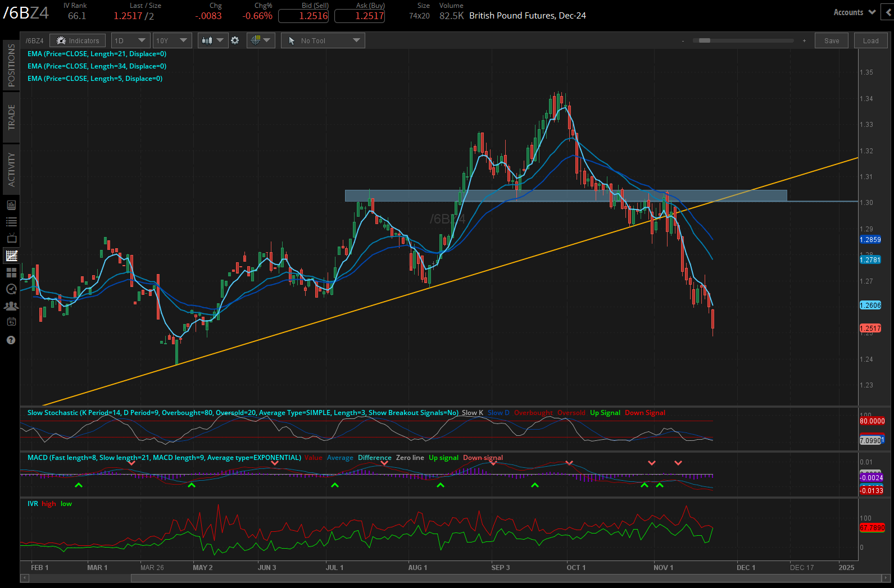Switch to the TRADE side tab
This screenshot has height=588, width=894.
coord(11,117)
